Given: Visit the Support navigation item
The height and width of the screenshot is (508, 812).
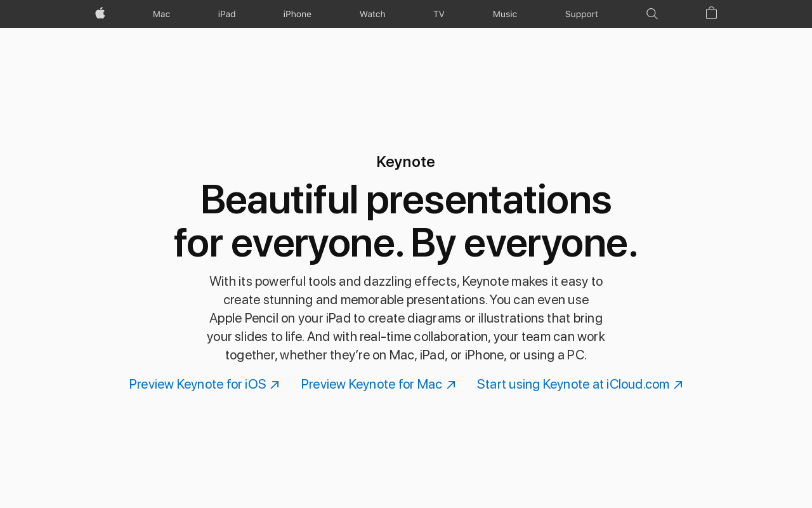Looking at the screenshot, I should coord(581,14).
